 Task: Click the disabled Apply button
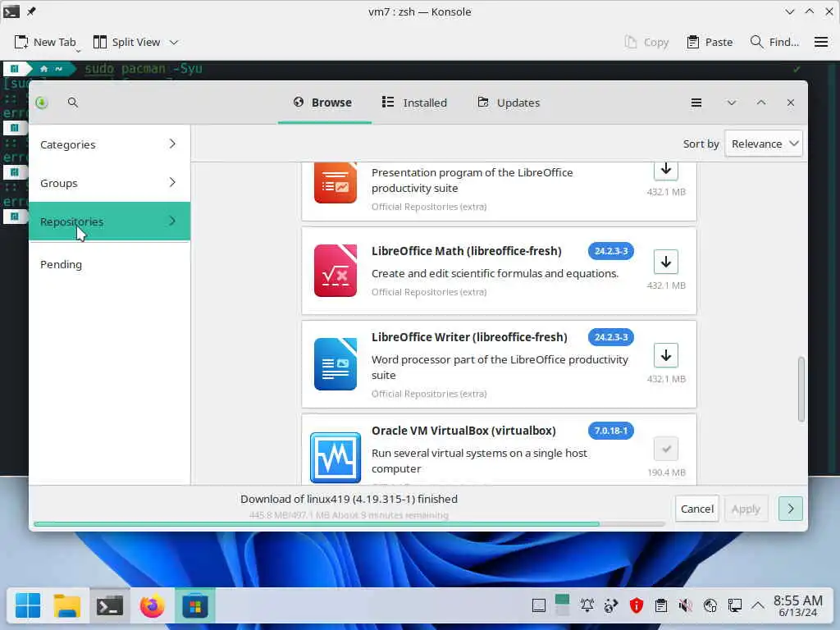coord(746,509)
